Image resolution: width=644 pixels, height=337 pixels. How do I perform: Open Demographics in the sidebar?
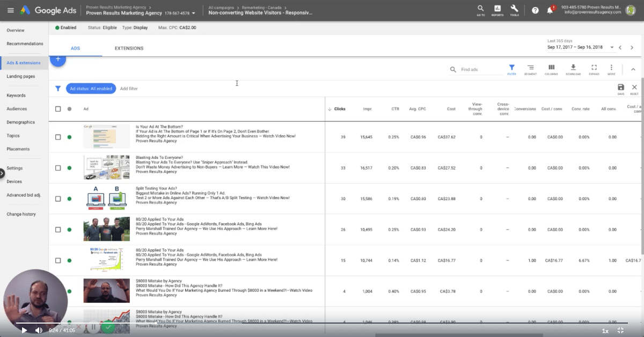pyautogui.click(x=20, y=122)
